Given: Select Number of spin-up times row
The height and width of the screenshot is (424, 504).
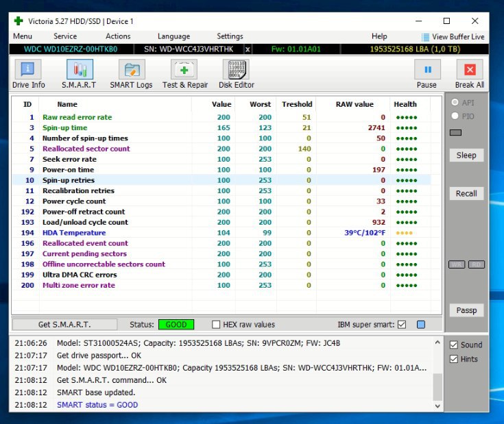Looking at the screenshot, I should coord(221,138).
